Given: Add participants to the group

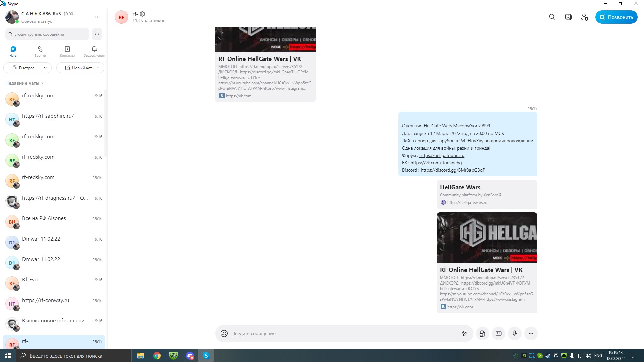Looking at the screenshot, I should tap(584, 17).
